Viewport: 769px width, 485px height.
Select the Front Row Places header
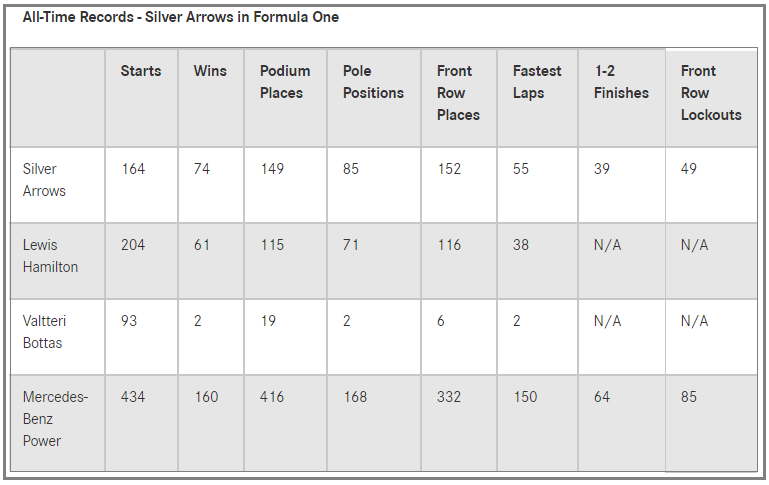click(x=458, y=93)
